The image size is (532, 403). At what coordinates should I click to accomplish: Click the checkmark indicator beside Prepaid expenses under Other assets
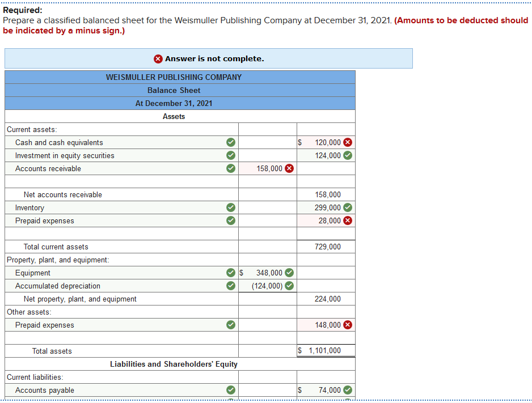pyautogui.click(x=230, y=325)
